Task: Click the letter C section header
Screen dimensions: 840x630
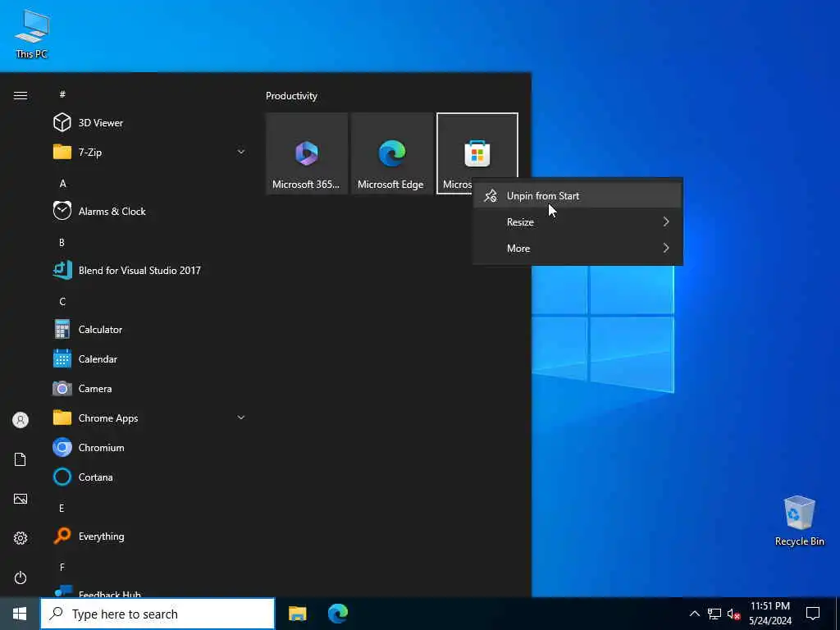Action: click(x=62, y=302)
